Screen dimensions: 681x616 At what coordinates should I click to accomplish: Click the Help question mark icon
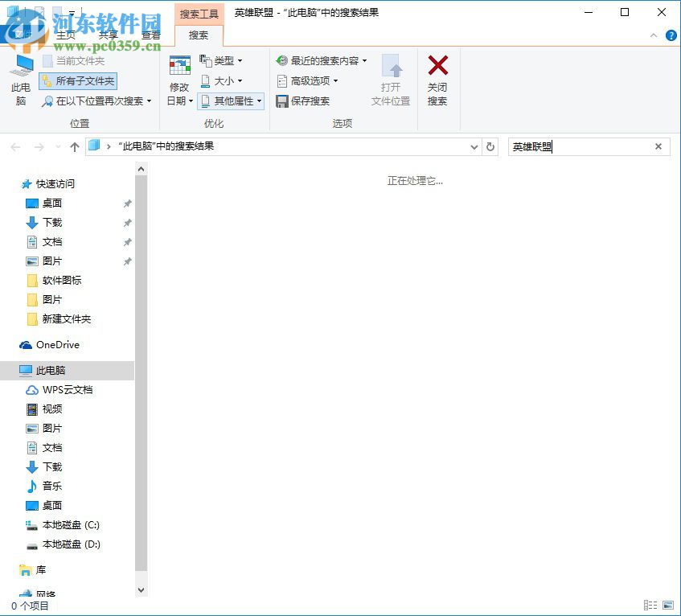pyautogui.click(x=671, y=35)
